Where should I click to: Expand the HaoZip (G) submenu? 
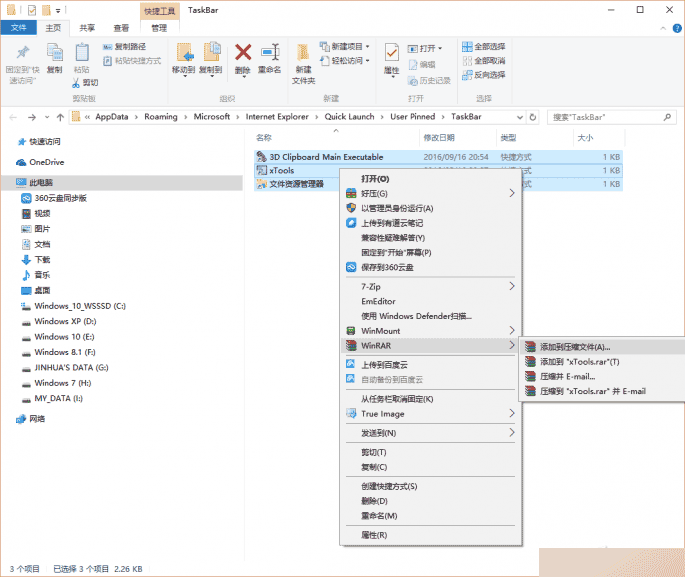(x=431, y=193)
